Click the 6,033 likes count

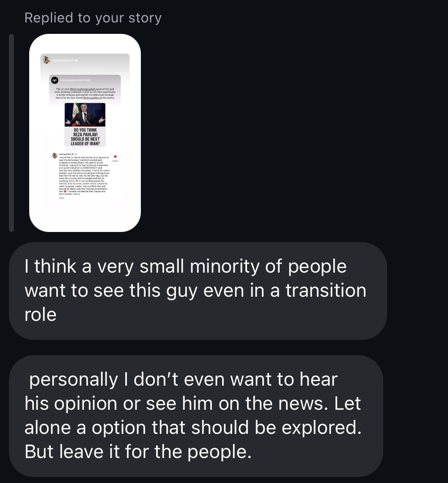coord(115,161)
